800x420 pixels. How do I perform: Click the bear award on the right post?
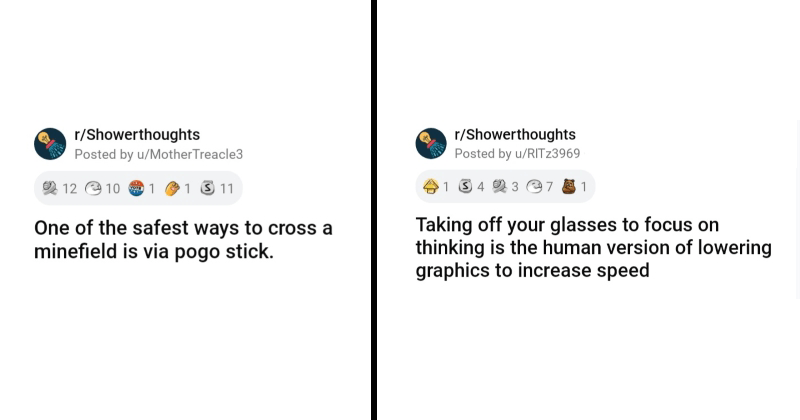pos(569,187)
